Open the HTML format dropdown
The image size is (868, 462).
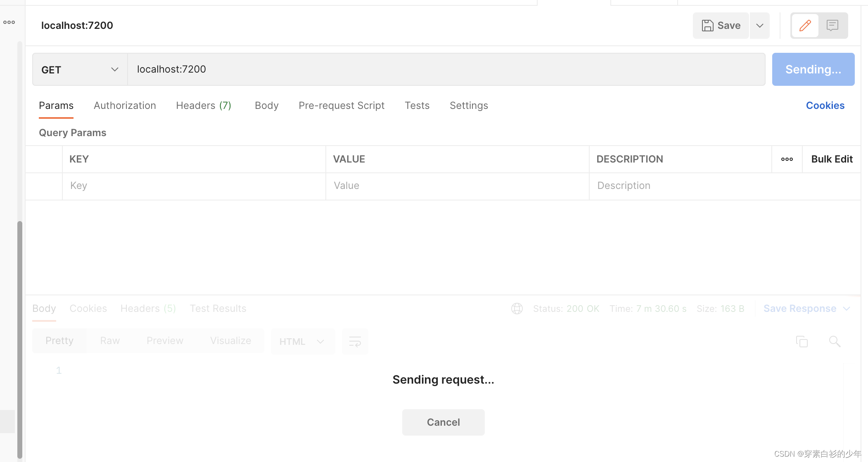[x=302, y=342]
